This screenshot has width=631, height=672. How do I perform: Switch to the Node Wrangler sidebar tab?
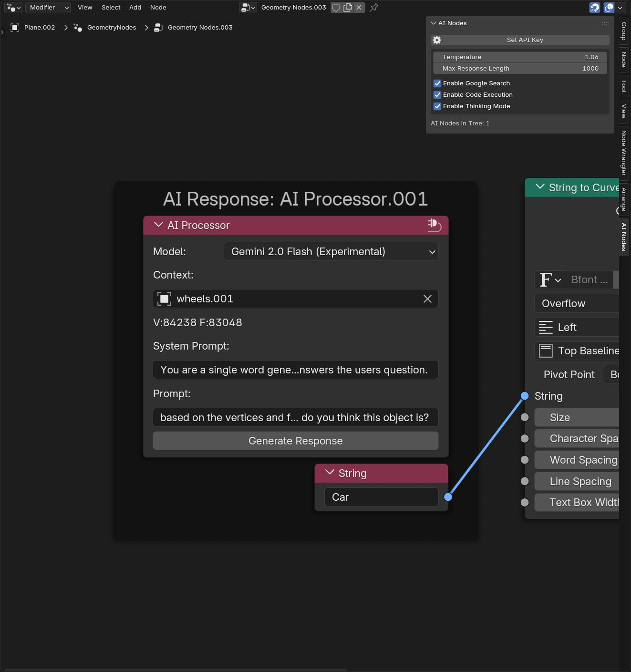point(623,154)
